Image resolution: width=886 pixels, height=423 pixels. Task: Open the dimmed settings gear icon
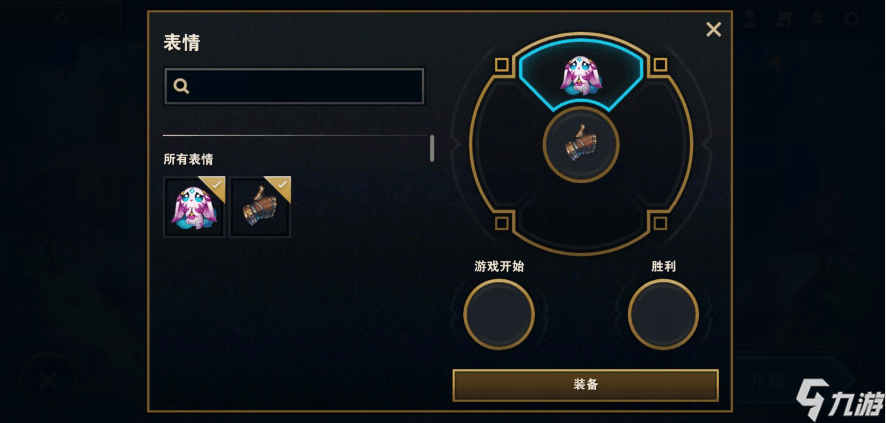click(851, 19)
